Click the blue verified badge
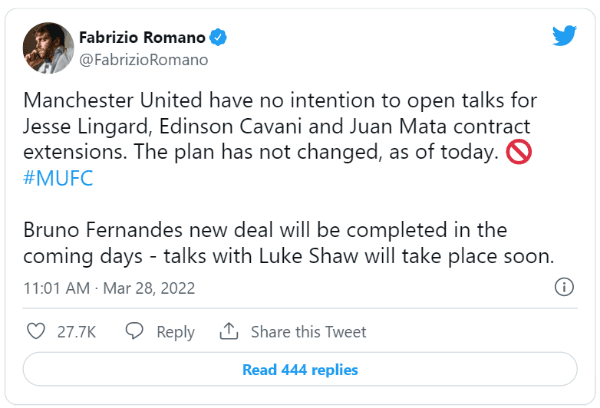 217,38
